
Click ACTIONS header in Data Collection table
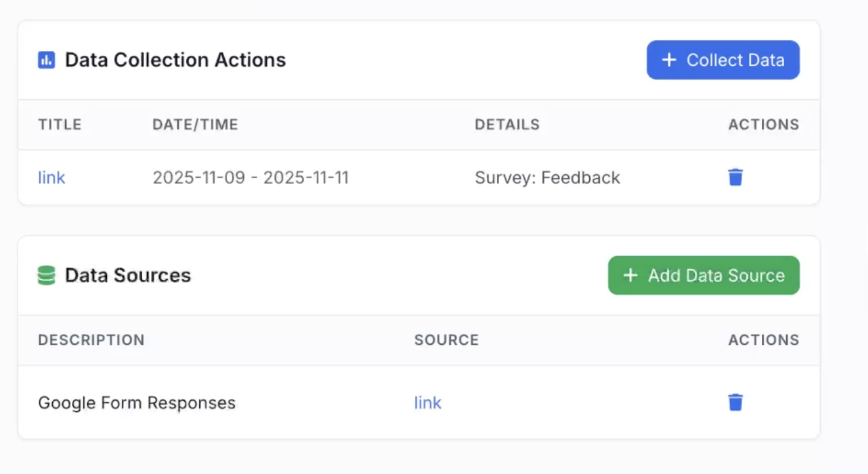tap(763, 125)
